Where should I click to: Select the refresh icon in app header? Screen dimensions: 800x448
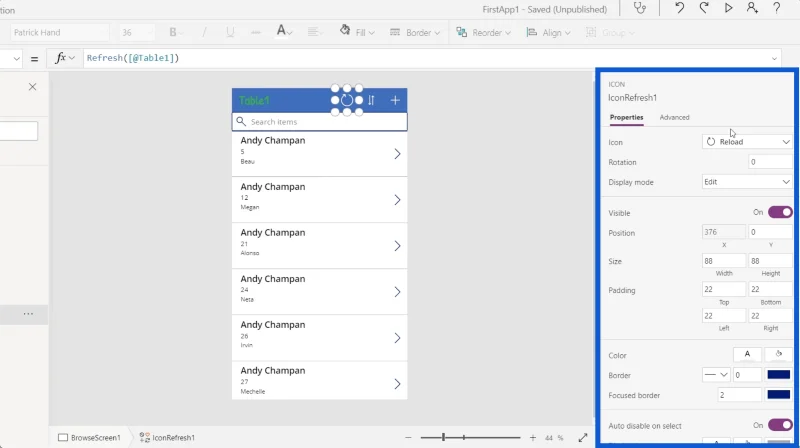(347, 100)
